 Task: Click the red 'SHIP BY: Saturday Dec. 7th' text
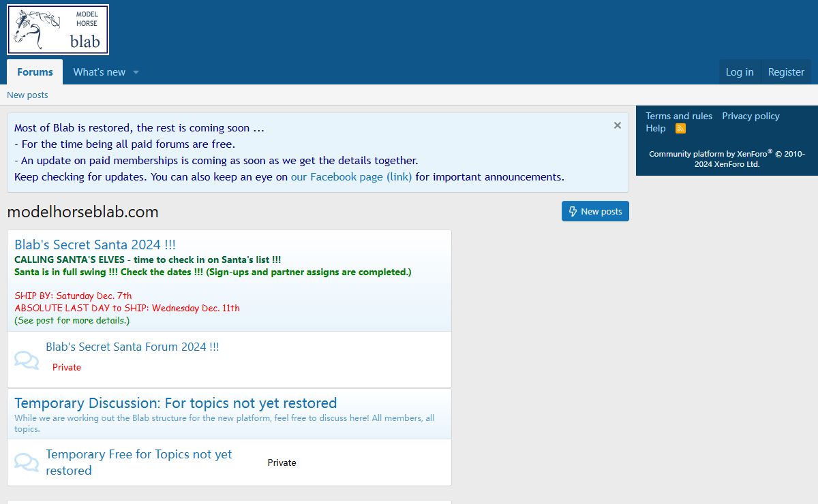(x=73, y=296)
